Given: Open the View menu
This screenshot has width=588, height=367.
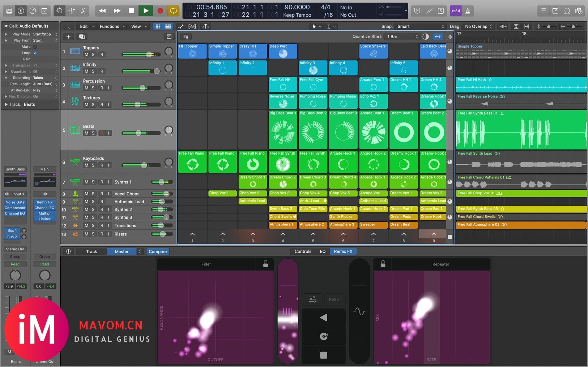Looking at the screenshot, I should pos(139,26).
